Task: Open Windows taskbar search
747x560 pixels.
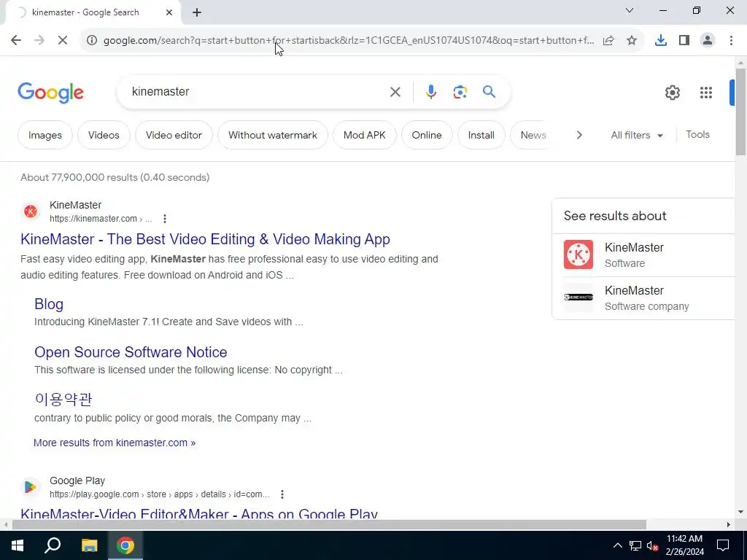Action: point(53,545)
